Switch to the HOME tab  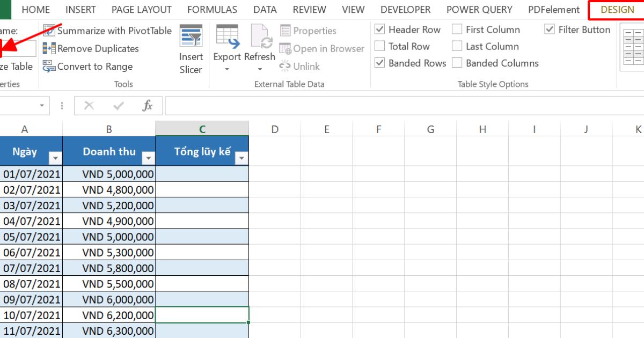pyautogui.click(x=35, y=9)
